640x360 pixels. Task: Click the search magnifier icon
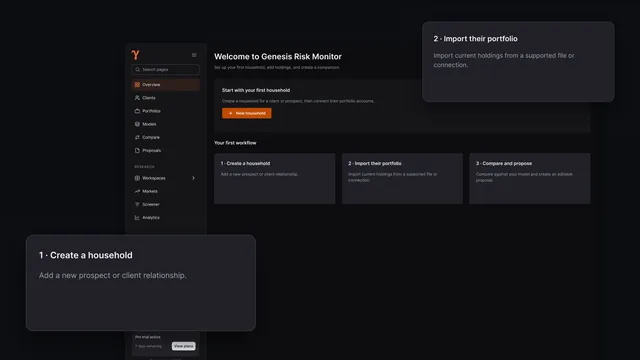point(138,69)
